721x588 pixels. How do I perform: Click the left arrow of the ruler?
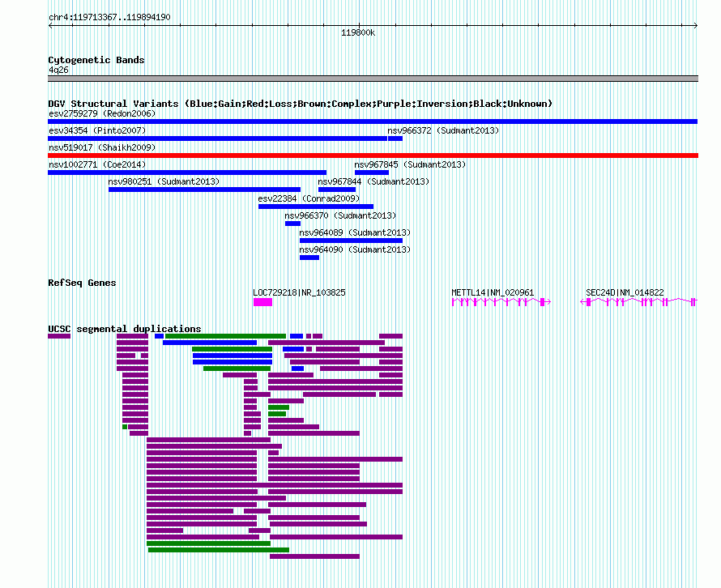(50, 26)
